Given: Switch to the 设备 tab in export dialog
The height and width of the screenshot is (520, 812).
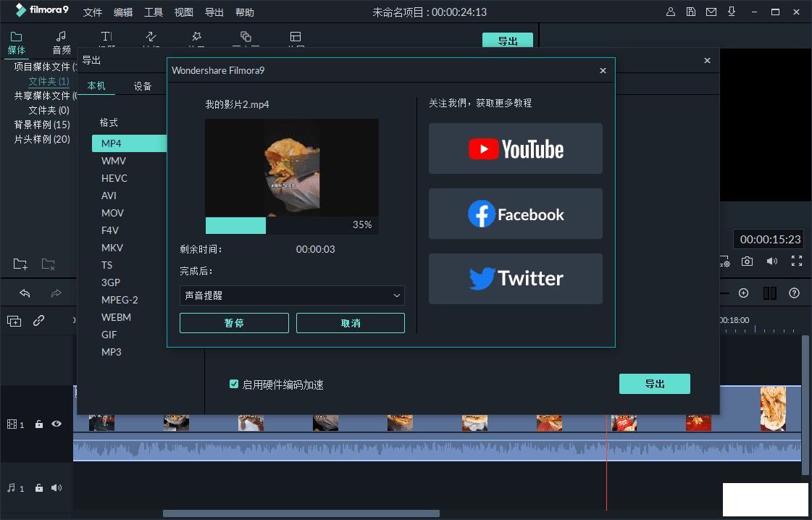Looking at the screenshot, I should [143, 86].
